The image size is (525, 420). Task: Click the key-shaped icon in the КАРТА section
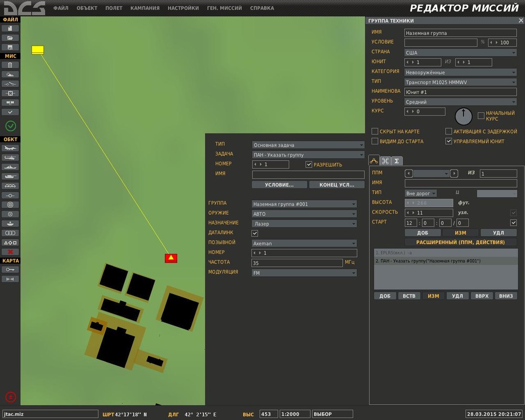[10, 269]
